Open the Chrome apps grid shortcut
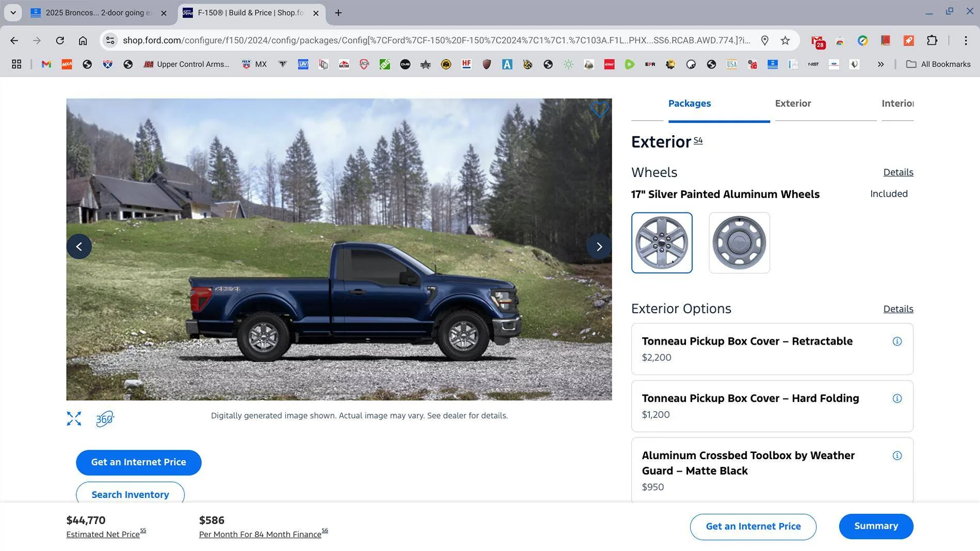The image size is (980, 551). coord(17,64)
